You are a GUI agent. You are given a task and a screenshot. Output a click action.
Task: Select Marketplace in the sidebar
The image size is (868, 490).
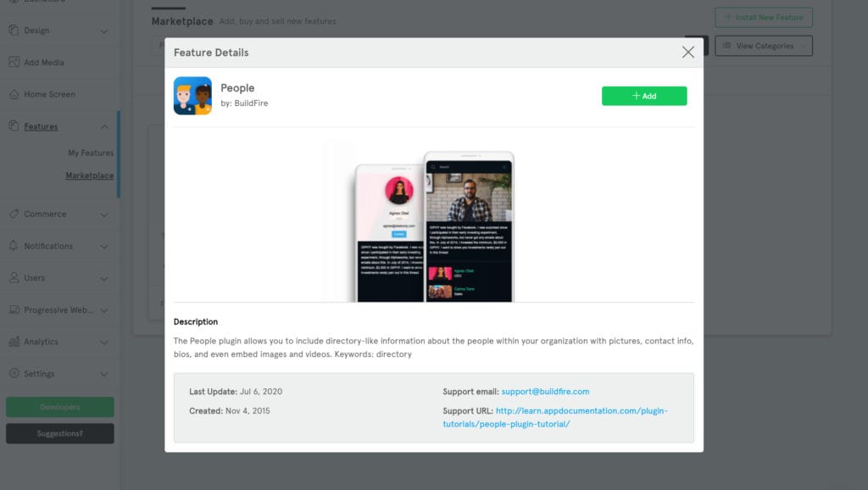[x=90, y=176]
